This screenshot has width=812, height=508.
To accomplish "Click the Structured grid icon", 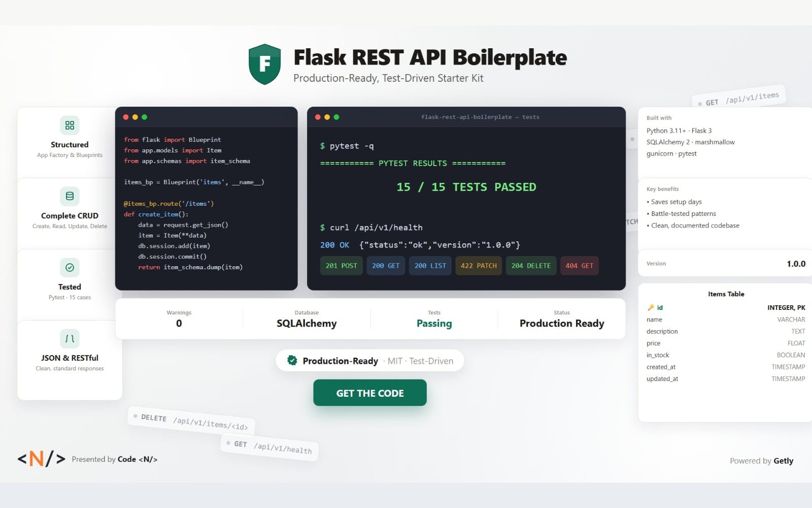I will pos(70,125).
